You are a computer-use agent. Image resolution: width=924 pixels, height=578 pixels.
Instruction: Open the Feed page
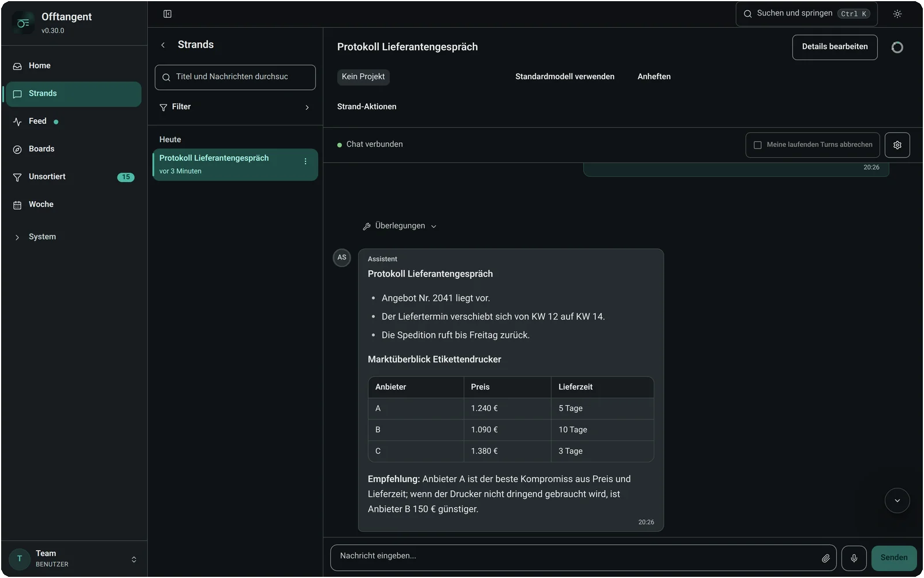click(x=73, y=121)
